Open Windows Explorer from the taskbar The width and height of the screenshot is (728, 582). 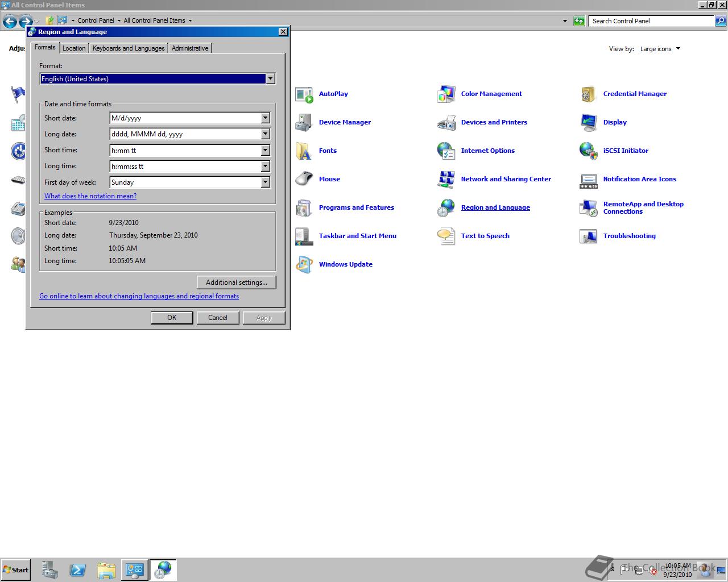pyautogui.click(x=106, y=570)
